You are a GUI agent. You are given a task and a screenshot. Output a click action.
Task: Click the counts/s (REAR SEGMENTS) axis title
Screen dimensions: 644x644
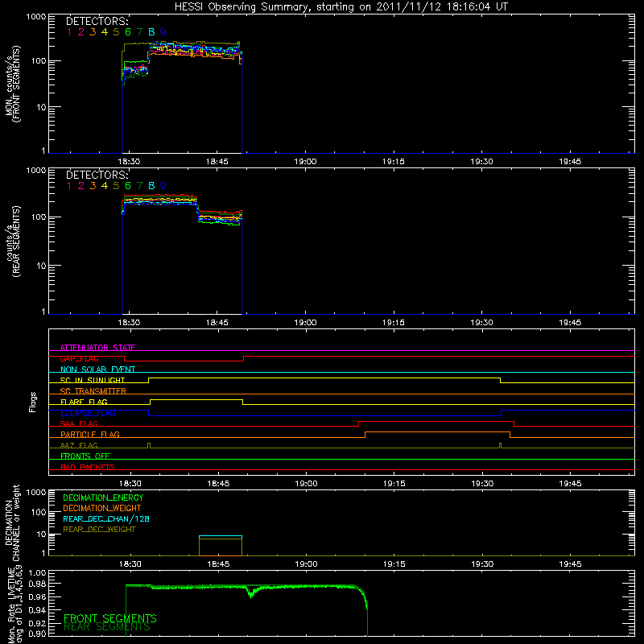[x=13, y=242]
